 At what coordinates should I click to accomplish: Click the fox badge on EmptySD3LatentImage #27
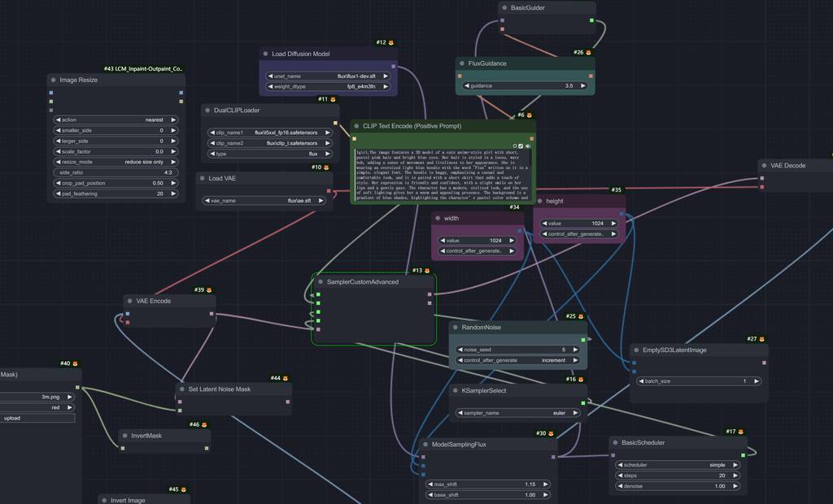(x=762, y=339)
